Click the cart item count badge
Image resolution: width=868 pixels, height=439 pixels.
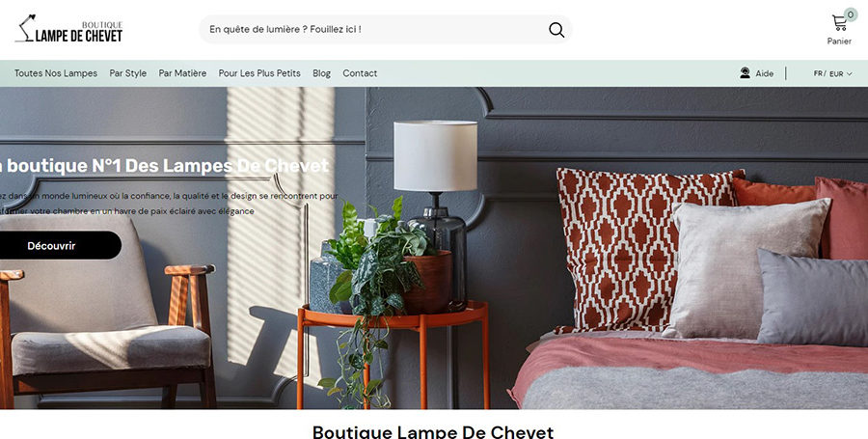(851, 14)
